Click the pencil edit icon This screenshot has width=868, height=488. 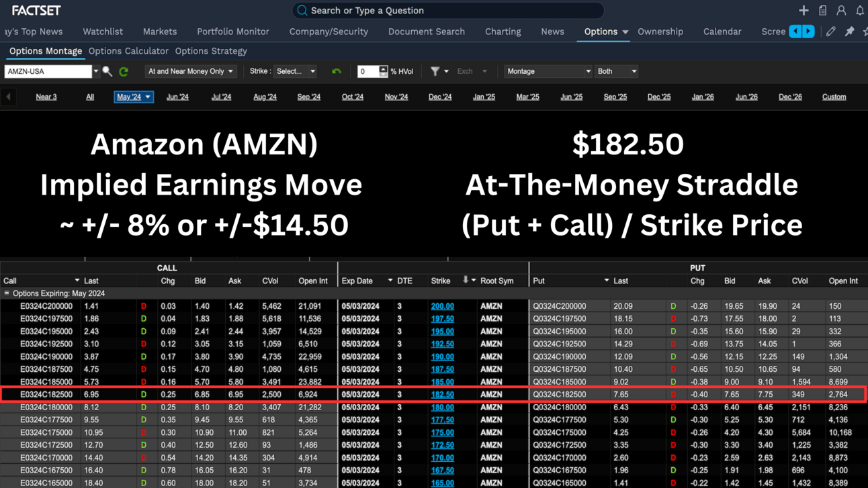tap(831, 32)
